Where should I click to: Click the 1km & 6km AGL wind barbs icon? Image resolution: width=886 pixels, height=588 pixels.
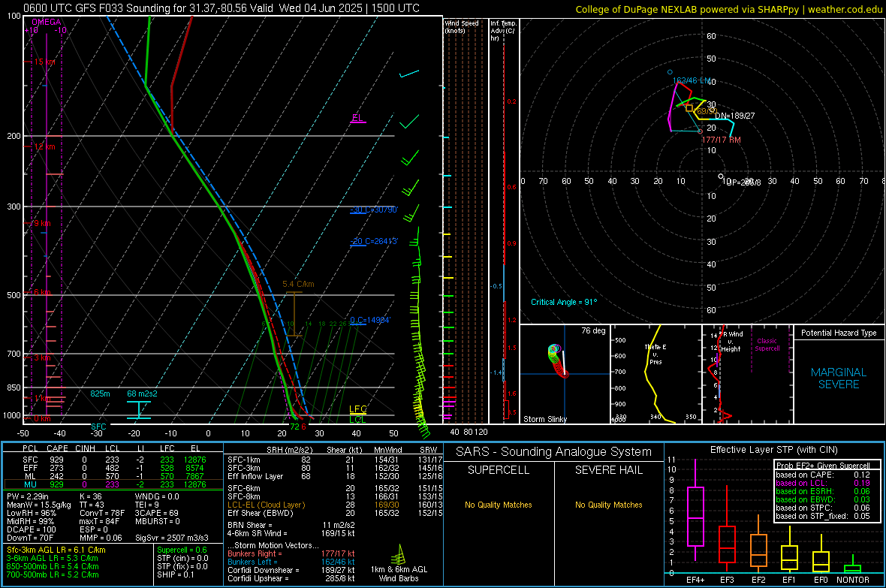coord(399,554)
